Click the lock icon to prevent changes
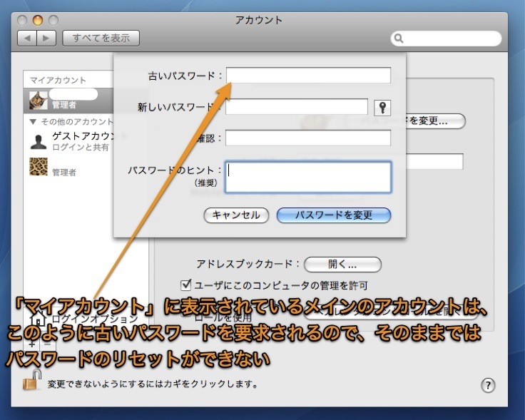 pos(31,382)
